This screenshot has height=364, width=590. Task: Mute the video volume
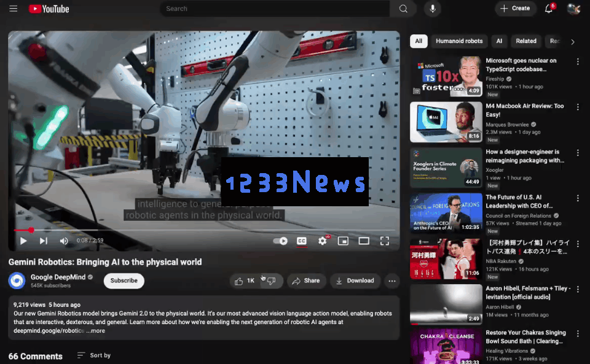pyautogui.click(x=64, y=241)
